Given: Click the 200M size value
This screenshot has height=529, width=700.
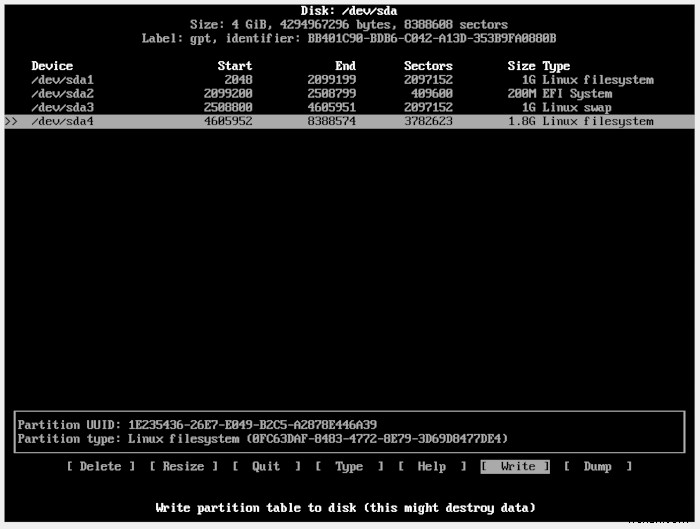Looking at the screenshot, I should pyautogui.click(x=521, y=94).
